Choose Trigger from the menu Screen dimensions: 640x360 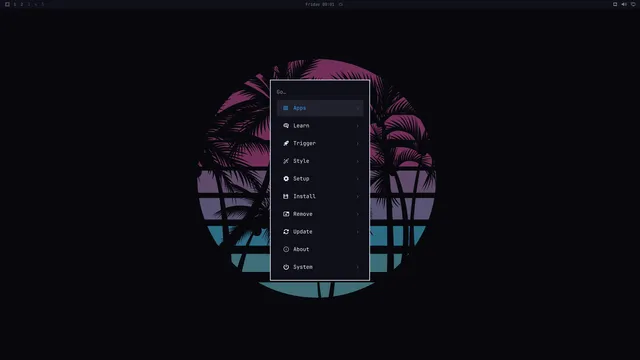tap(320, 143)
